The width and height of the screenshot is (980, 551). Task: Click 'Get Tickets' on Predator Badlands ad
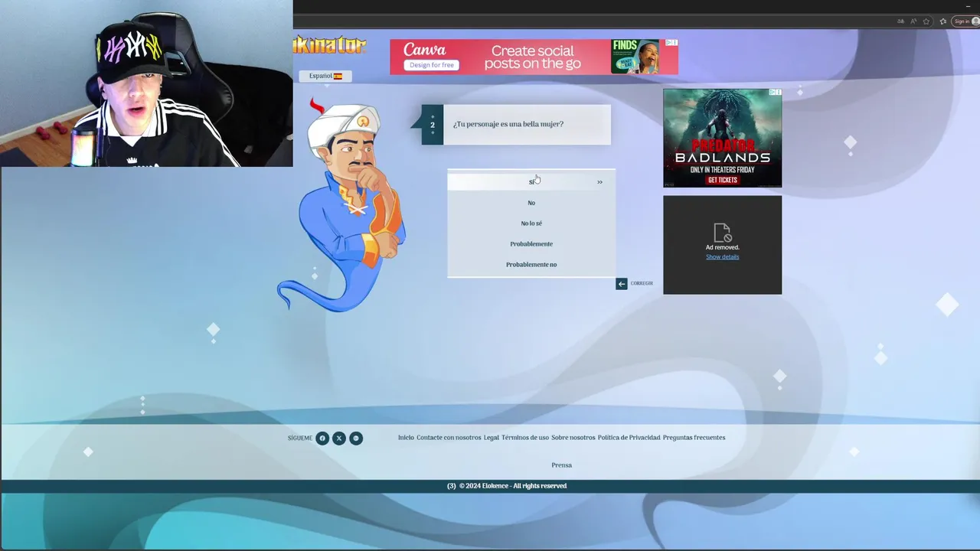pos(723,180)
